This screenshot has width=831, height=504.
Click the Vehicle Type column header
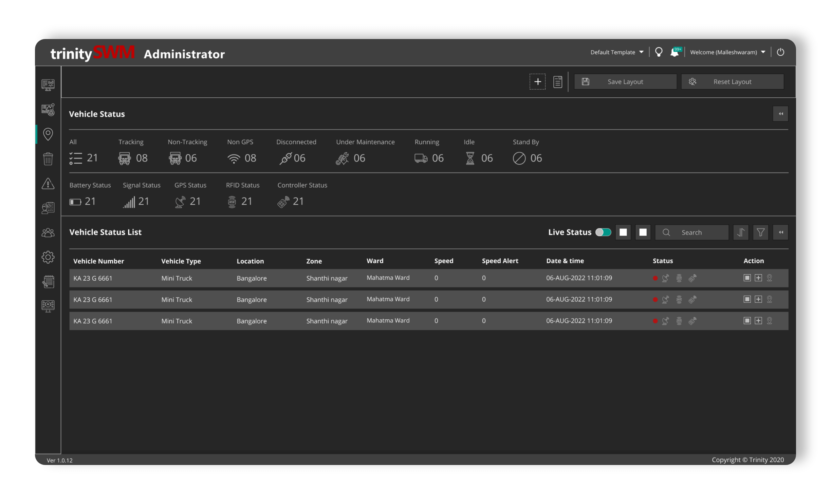coord(181,261)
